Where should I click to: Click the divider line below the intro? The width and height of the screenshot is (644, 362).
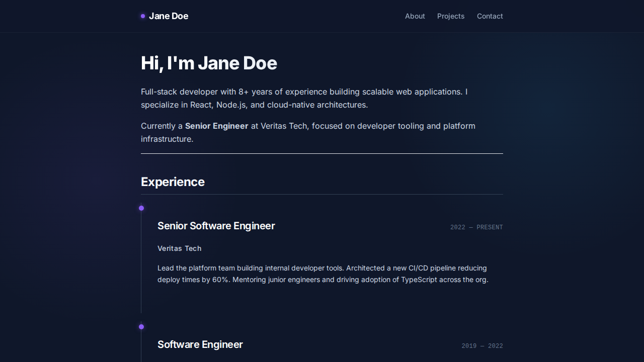tap(322, 154)
